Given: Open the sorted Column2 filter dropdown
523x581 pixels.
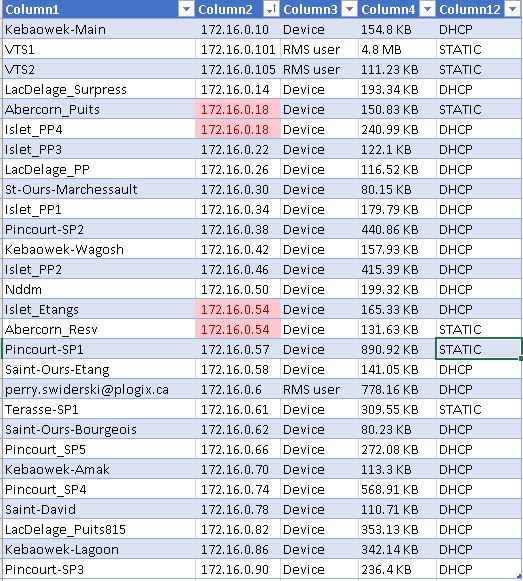Looking at the screenshot, I should pos(271,9).
